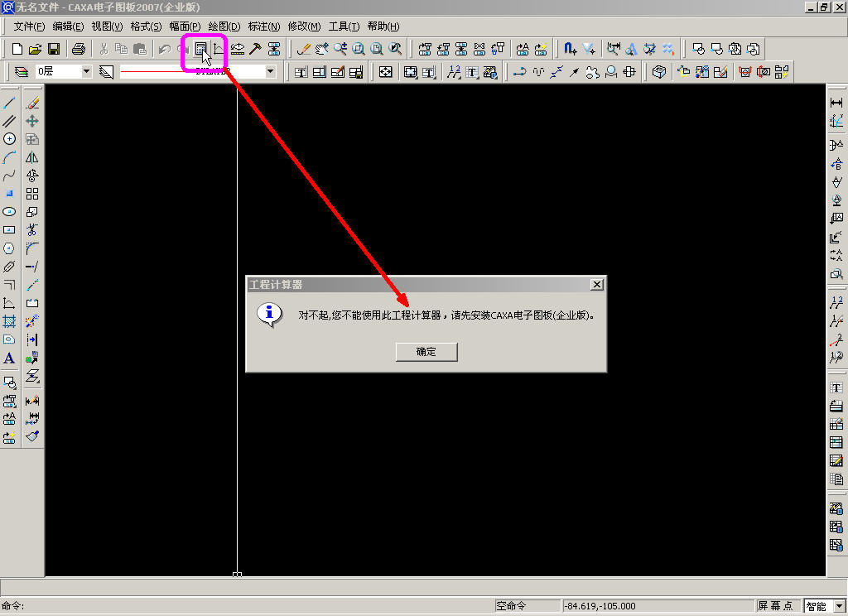This screenshot has height=616, width=848.
Task: Open the 智能 snap mode dropdown
Action: pyautogui.click(x=840, y=606)
